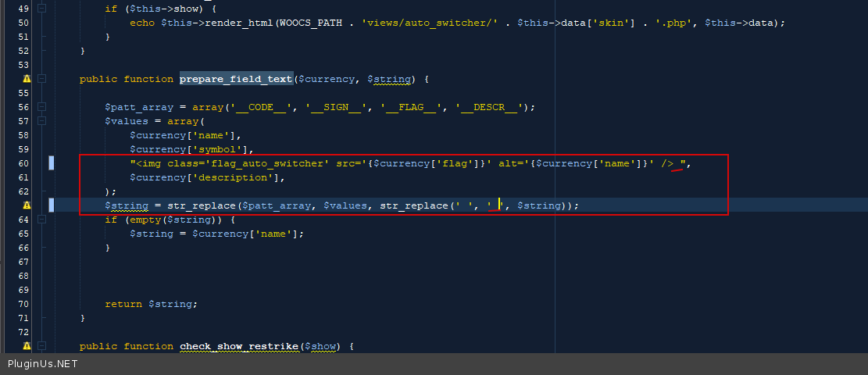Screen dimensions: 868x375
Task: Click the warning icon on the str_replace line
Action: point(27,205)
